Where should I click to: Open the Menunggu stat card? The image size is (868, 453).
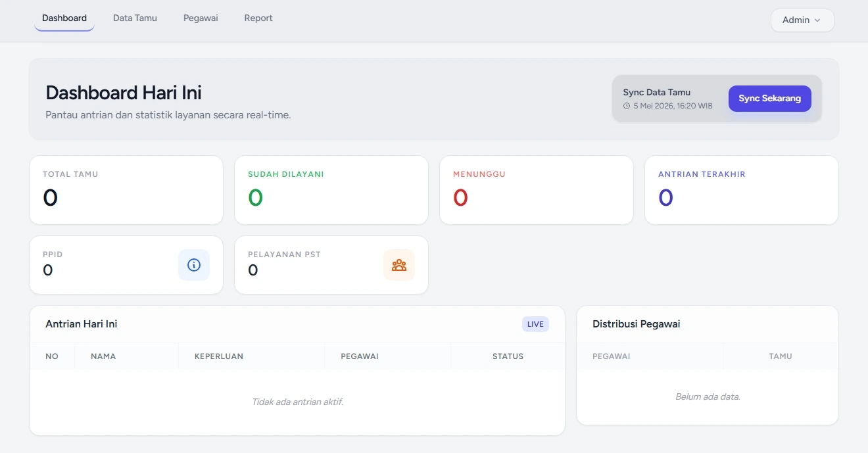(x=537, y=190)
